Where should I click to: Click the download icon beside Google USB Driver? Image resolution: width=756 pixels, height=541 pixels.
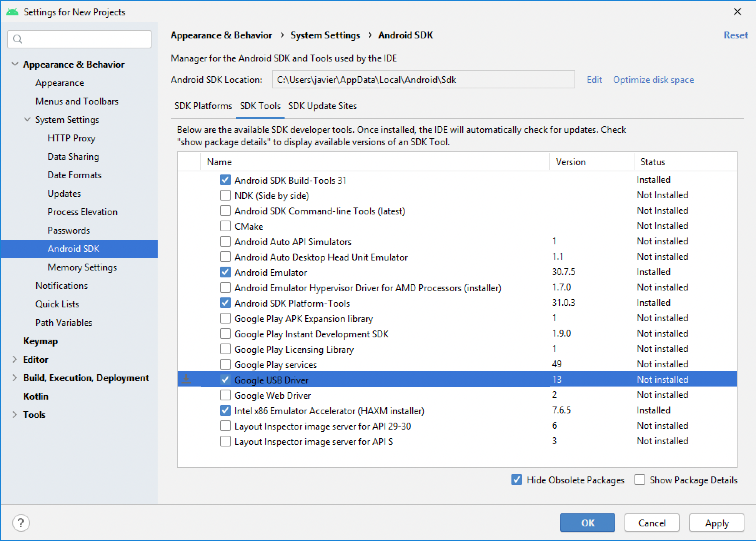pos(186,380)
